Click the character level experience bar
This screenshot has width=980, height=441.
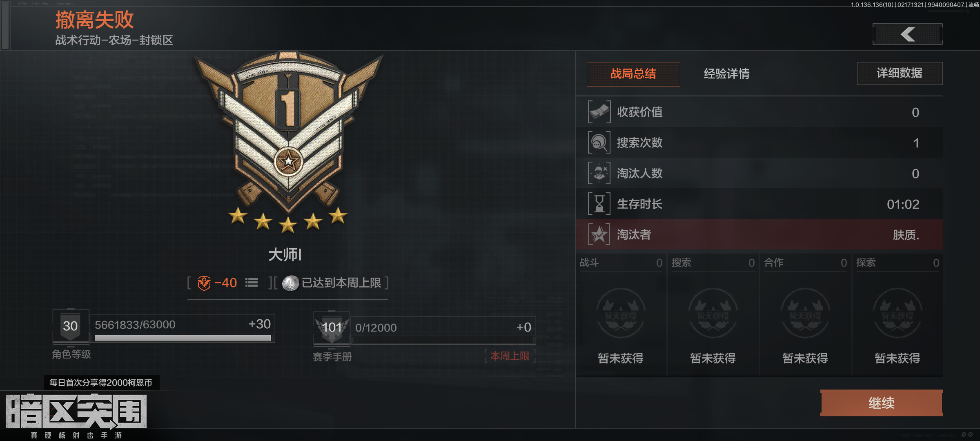click(183, 338)
